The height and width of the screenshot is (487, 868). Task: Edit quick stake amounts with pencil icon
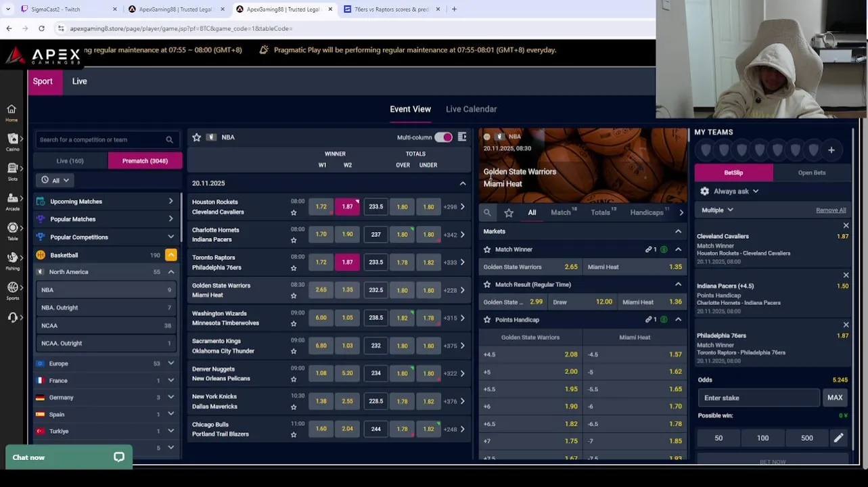pos(838,438)
